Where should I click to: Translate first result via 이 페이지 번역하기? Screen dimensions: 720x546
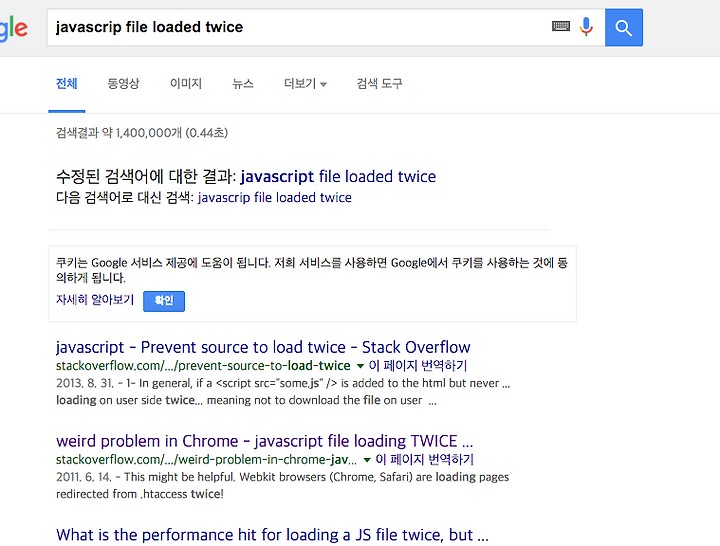pyautogui.click(x=418, y=366)
